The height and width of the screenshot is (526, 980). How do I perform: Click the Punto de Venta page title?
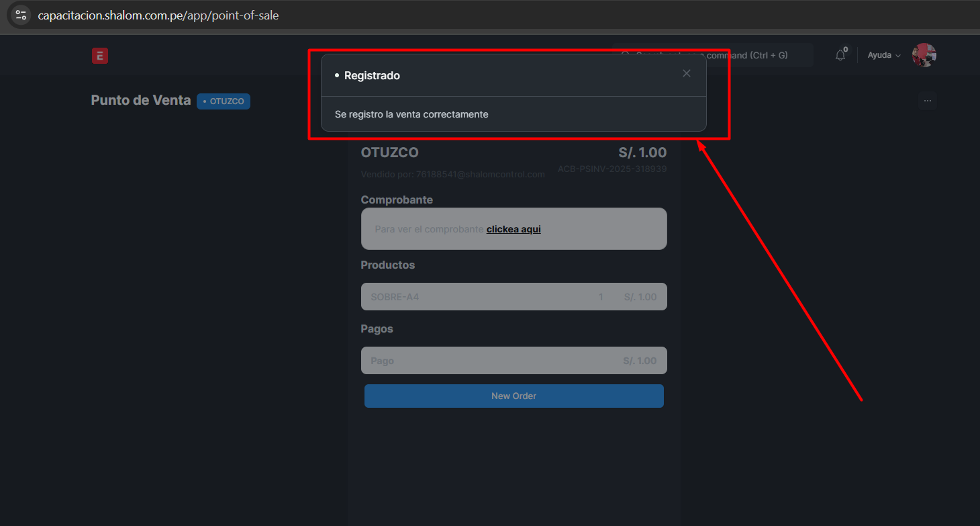coord(141,101)
